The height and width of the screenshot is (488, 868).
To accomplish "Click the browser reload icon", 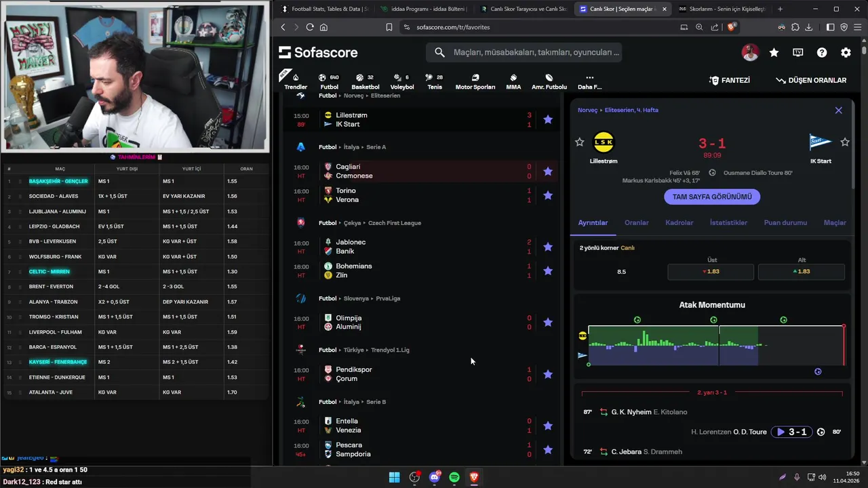I will coord(310,27).
